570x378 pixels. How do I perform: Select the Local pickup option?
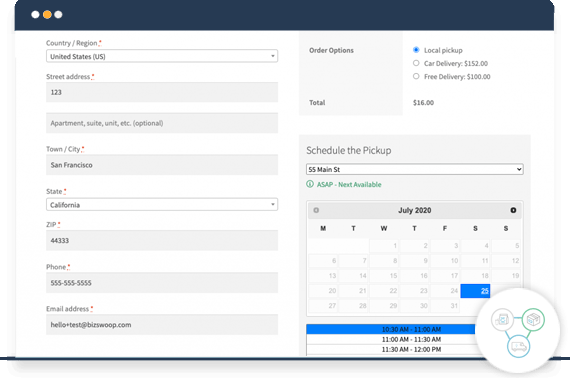[416, 50]
